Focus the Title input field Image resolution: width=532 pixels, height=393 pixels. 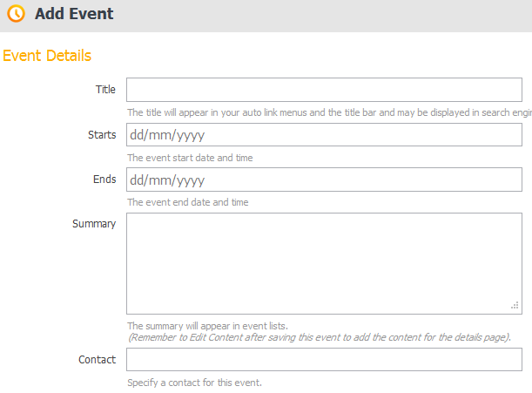[324, 90]
